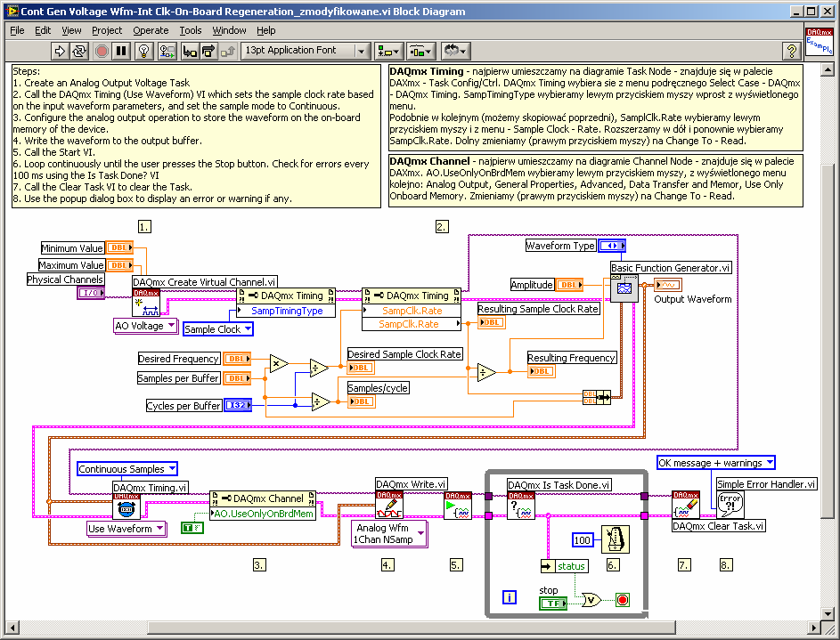This screenshot has height=640, width=840.
Task: Click Step Into toolbar button
Action: 190,52
